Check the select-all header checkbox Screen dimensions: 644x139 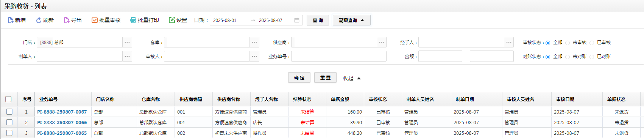[8, 99]
